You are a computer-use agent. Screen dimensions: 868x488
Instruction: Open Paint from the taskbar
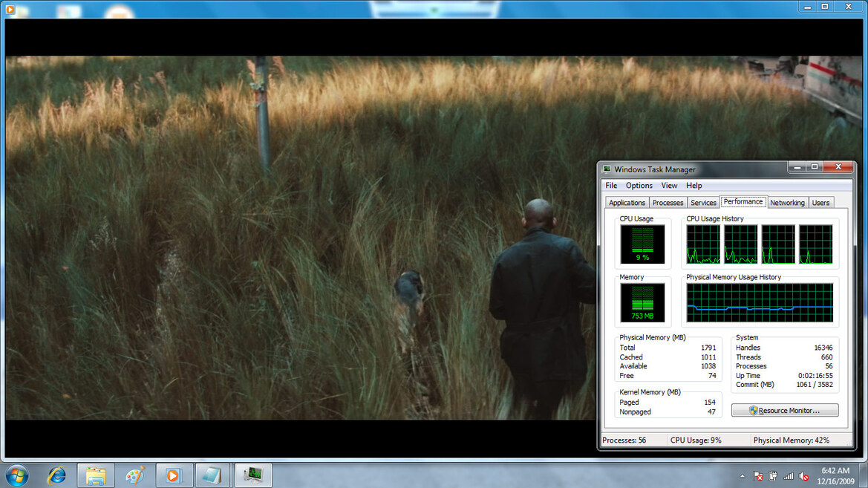point(134,476)
